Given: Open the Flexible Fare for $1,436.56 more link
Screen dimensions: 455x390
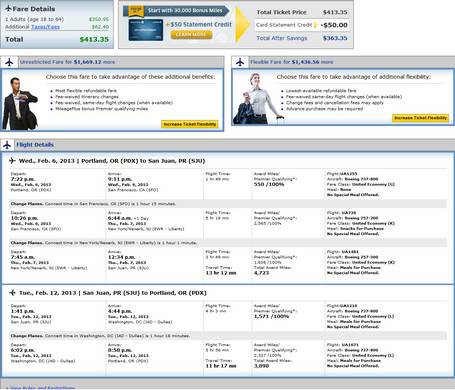Looking at the screenshot, I should [291, 62].
